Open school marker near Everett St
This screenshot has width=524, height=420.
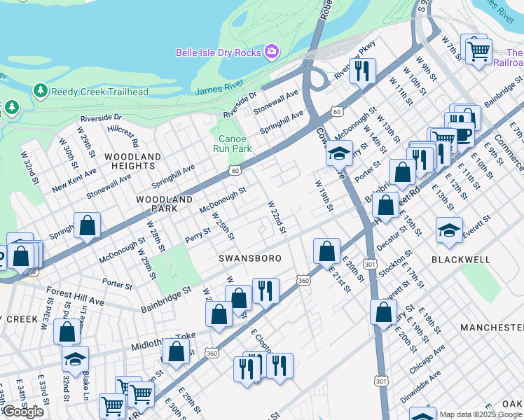(x=449, y=231)
